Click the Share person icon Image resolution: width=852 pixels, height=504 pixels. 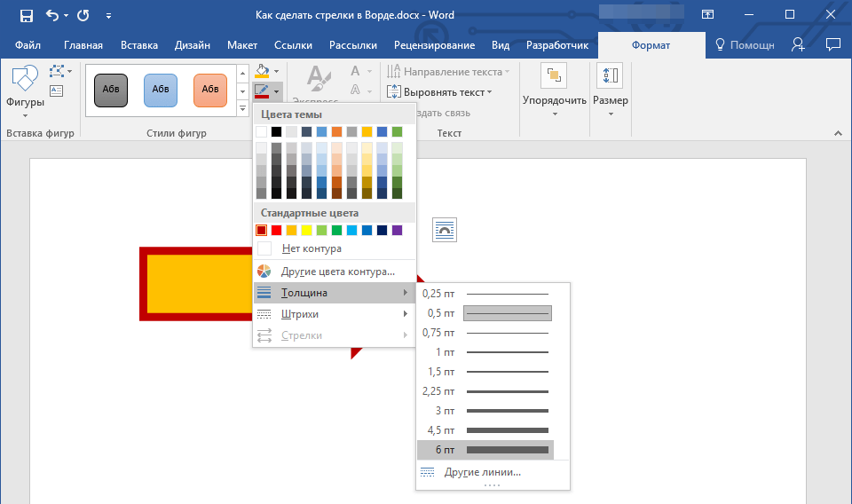pos(798,44)
